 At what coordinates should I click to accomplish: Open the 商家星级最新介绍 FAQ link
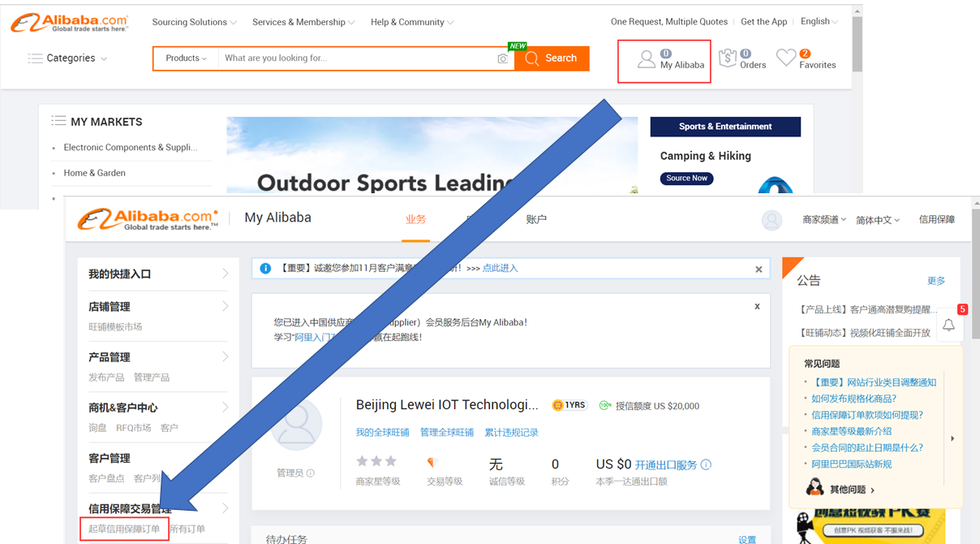tap(852, 431)
